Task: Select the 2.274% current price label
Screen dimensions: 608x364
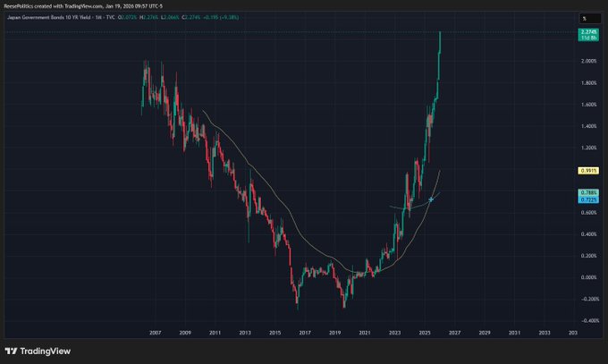Action: 589,32
